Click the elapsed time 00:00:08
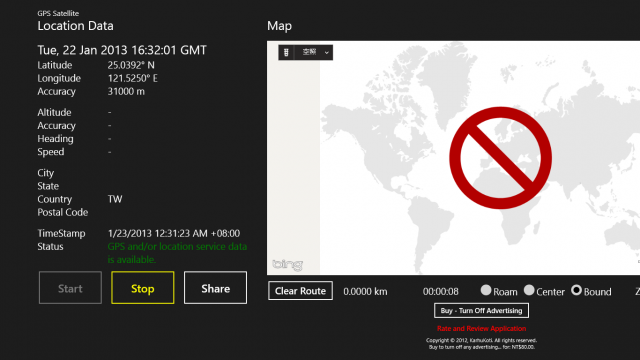Viewport: 640px width, 360px height. (440, 292)
